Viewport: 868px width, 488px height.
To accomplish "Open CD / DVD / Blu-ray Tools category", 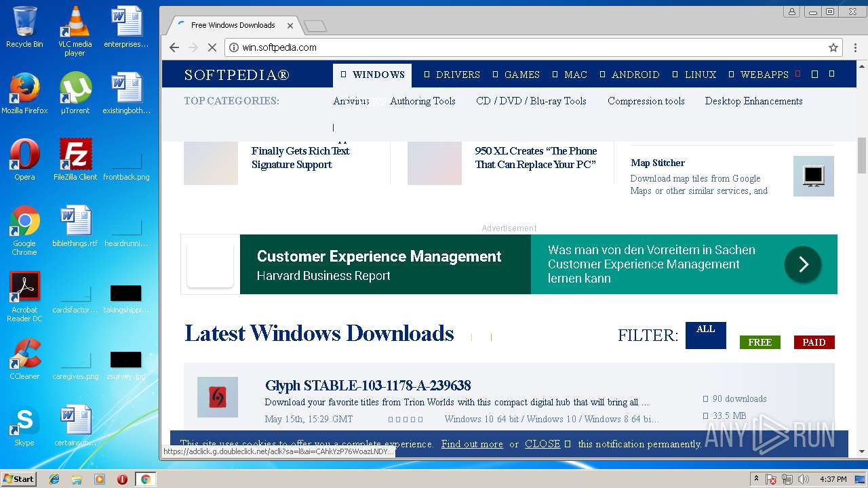I will pos(531,101).
